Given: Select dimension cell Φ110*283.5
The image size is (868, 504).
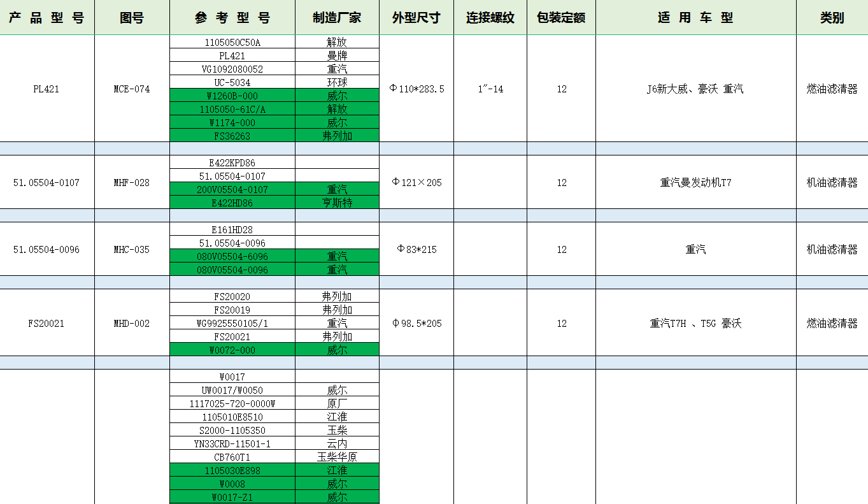Looking at the screenshot, I should [x=416, y=89].
